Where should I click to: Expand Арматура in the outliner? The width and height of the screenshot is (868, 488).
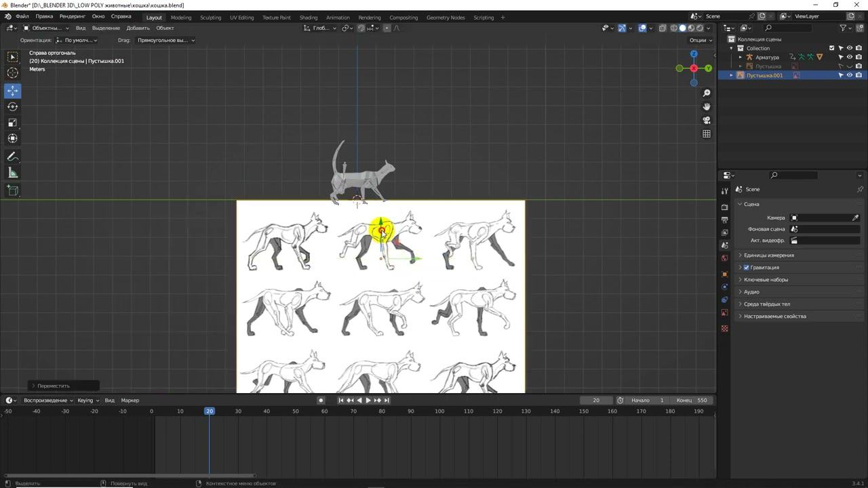(741, 57)
